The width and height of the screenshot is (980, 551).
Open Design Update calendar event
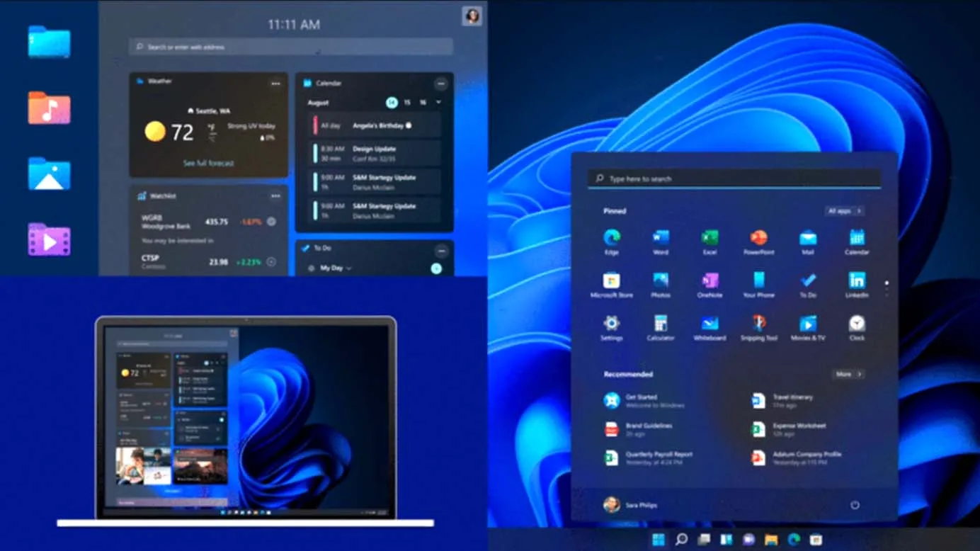(x=377, y=153)
